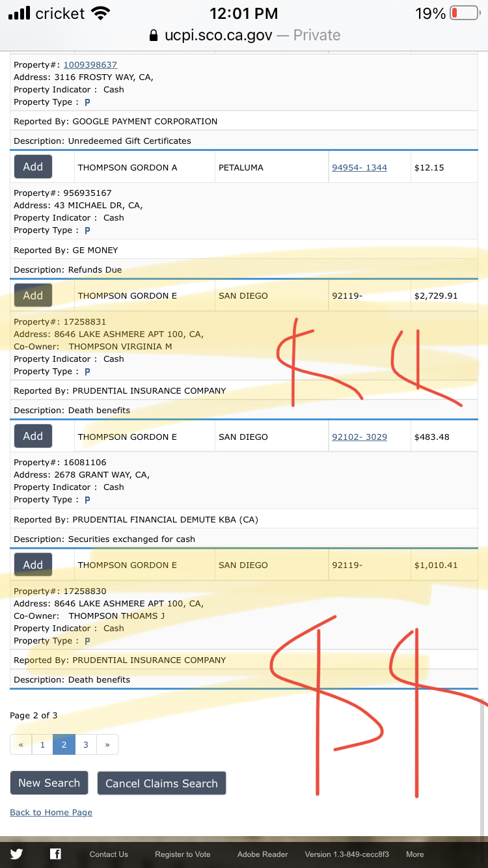The height and width of the screenshot is (868, 488).
Task: Click Cancel Claims Search button
Action: [161, 783]
